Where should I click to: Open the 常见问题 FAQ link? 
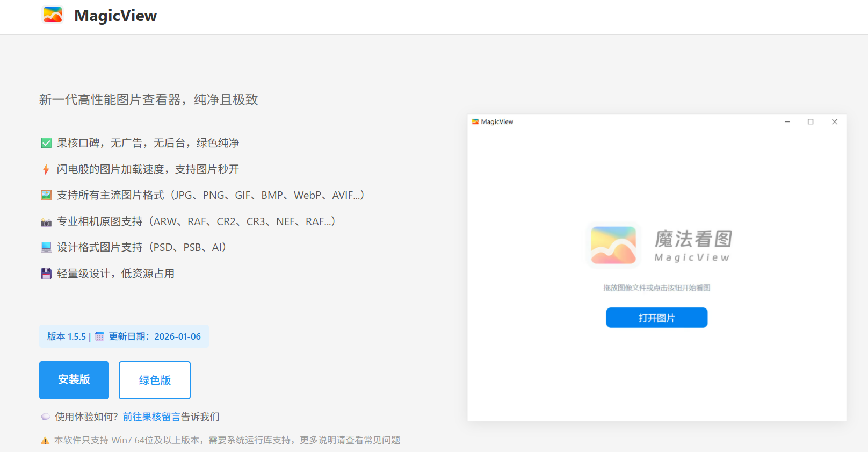pos(382,440)
